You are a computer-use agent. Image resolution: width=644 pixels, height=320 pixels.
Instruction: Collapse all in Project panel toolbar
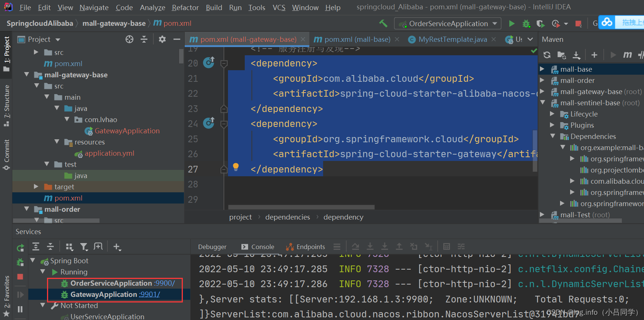(144, 39)
